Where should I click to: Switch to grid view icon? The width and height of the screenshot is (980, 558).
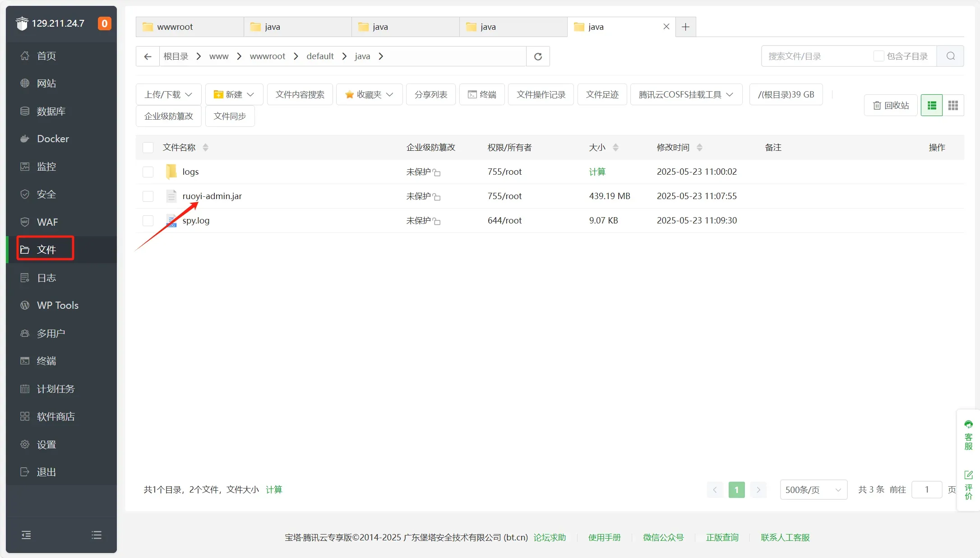(x=953, y=105)
